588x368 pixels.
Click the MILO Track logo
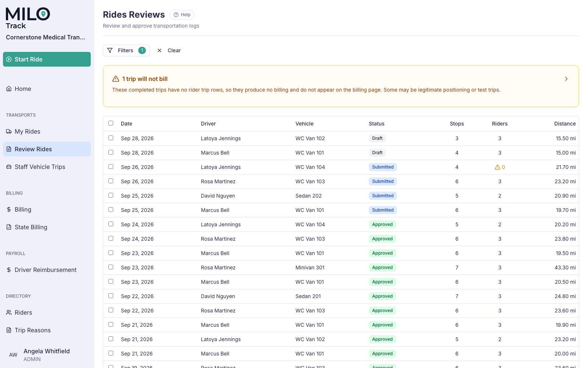tap(28, 18)
